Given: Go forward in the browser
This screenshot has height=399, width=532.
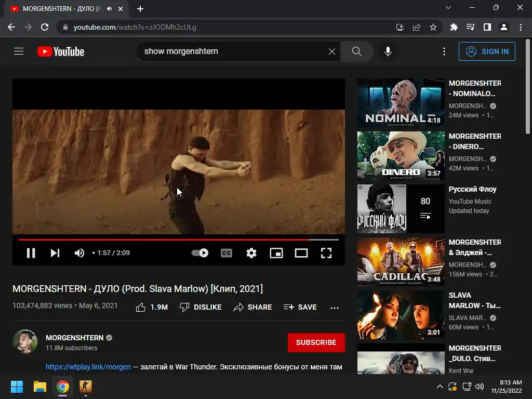Looking at the screenshot, I should [x=28, y=27].
